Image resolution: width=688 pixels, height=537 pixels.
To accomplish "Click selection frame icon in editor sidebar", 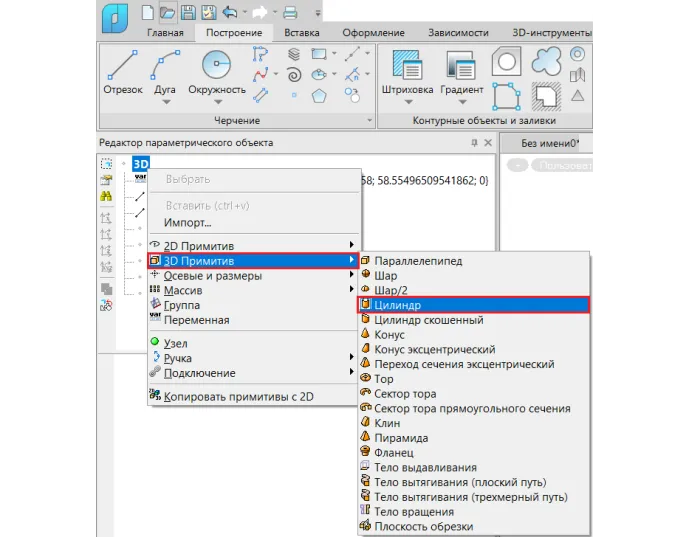I will [106, 164].
